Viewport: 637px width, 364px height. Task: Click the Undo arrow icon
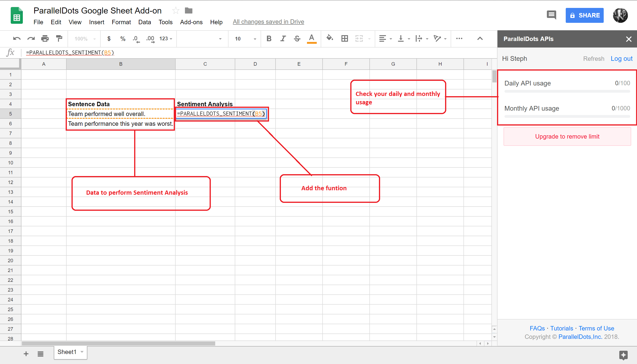17,38
